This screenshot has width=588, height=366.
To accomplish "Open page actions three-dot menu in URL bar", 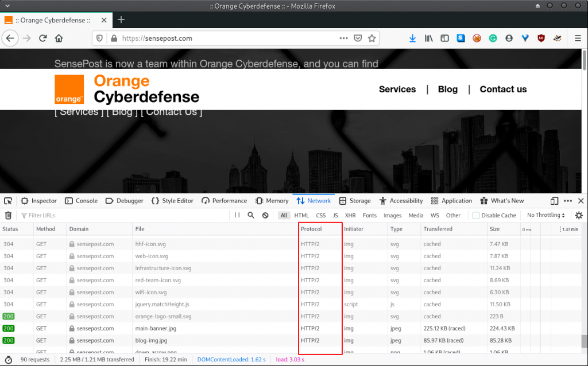I will (x=343, y=38).
